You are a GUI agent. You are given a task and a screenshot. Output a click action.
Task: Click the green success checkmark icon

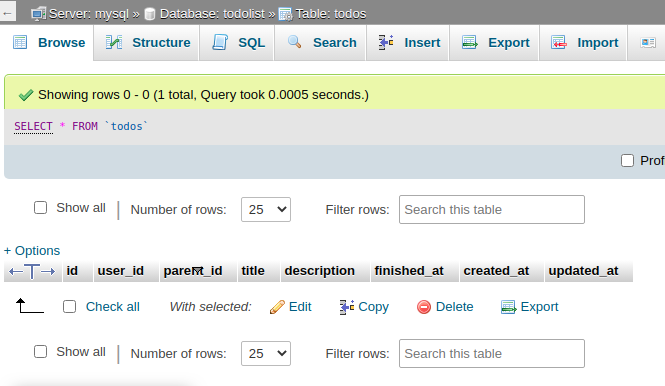pos(26,95)
